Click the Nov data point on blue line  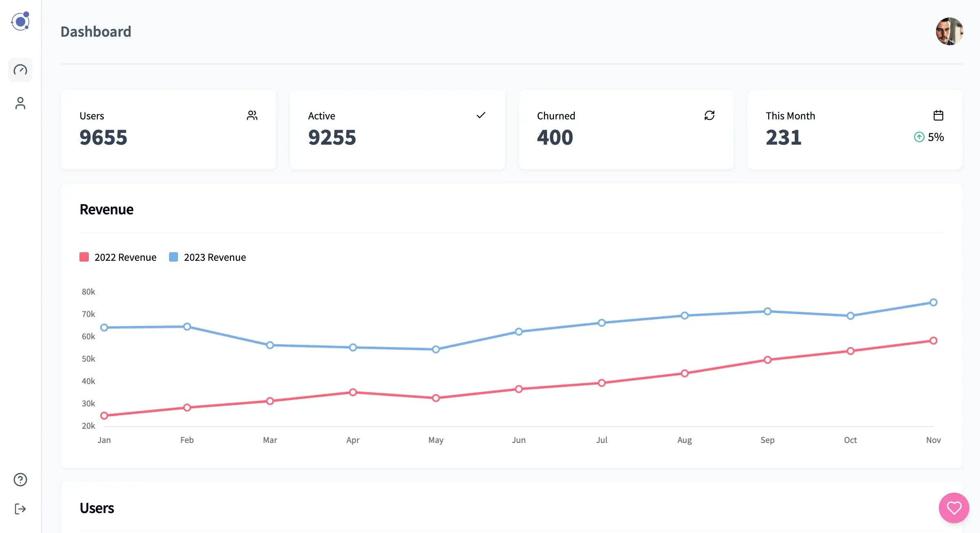coord(934,302)
